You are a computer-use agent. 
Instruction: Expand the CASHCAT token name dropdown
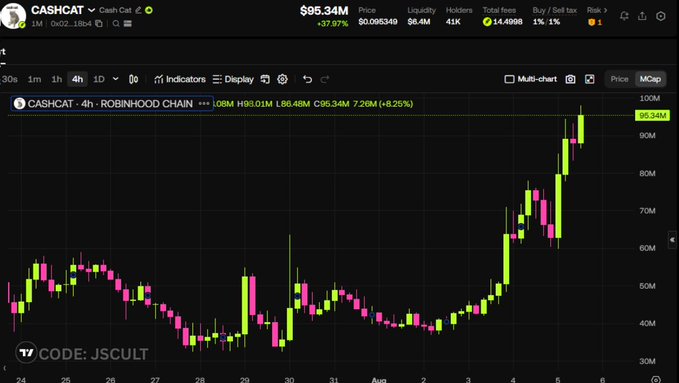[x=91, y=10]
